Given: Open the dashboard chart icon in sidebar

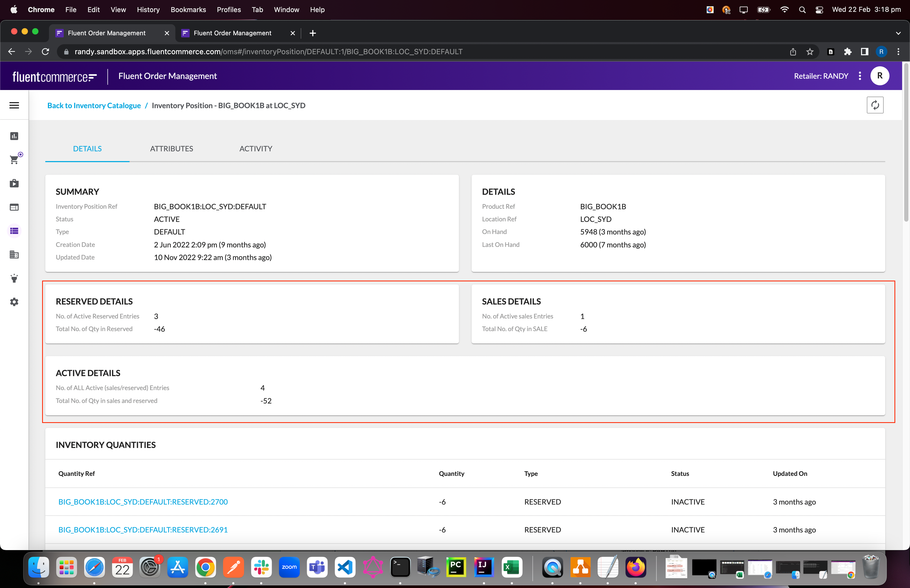Looking at the screenshot, I should 14,136.
